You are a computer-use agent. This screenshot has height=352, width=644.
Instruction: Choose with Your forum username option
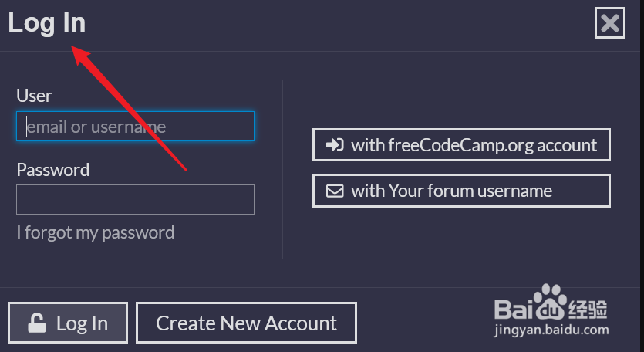[461, 191]
